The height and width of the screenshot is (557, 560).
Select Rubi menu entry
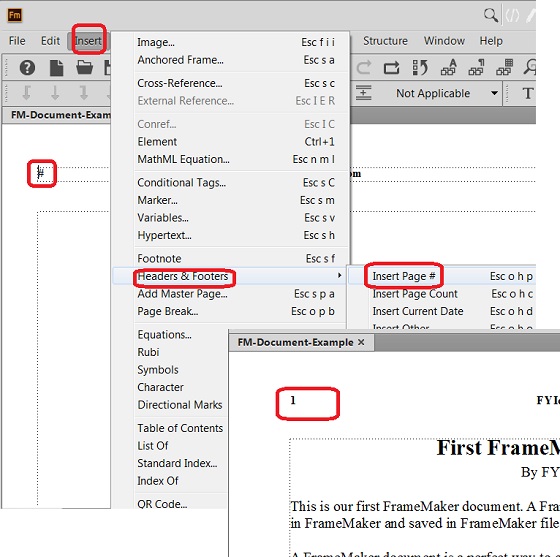pos(148,352)
